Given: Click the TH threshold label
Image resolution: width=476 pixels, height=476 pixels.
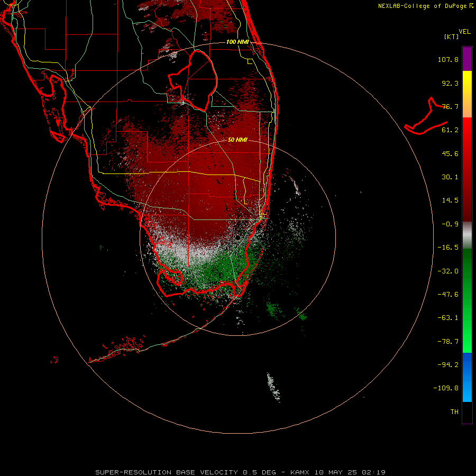Looking at the screenshot, I should [x=454, y=412].
